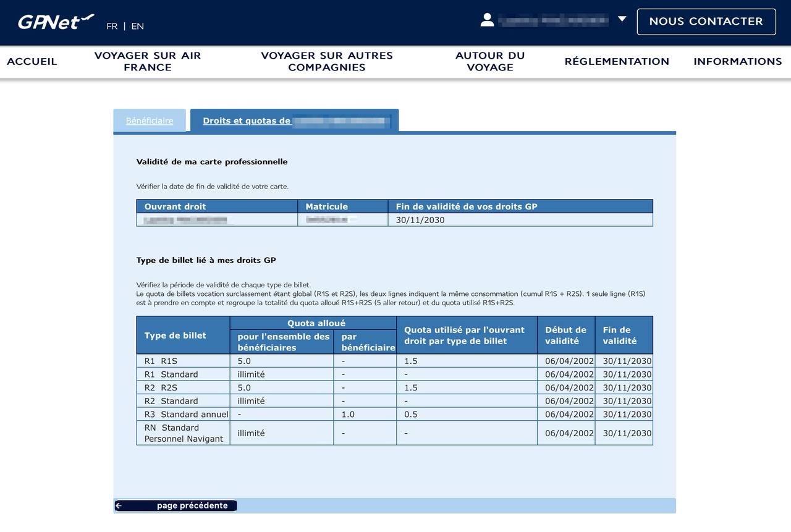
Task: Open the INFORMATIONS menu
Action: point(738,61)
